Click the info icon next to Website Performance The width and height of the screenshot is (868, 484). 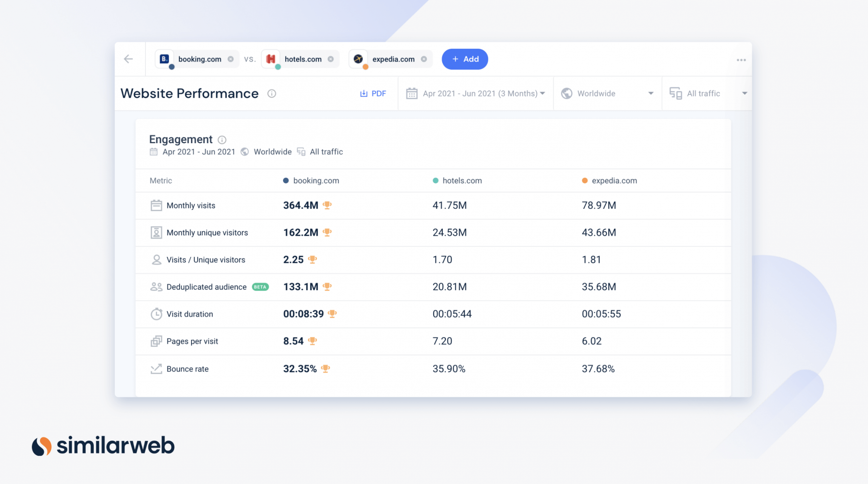[271, 94]
